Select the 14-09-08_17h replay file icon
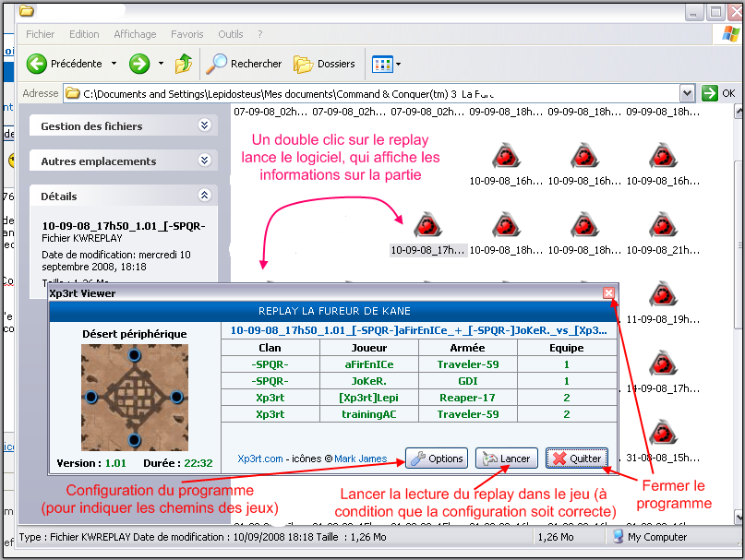Screen dimensions: 745x560 (663, 363)
